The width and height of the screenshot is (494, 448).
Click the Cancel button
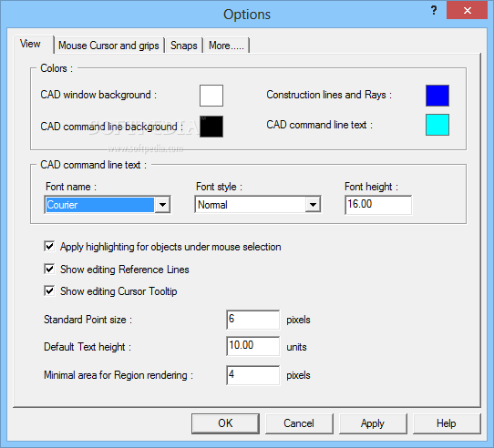(x=299, y=423)
